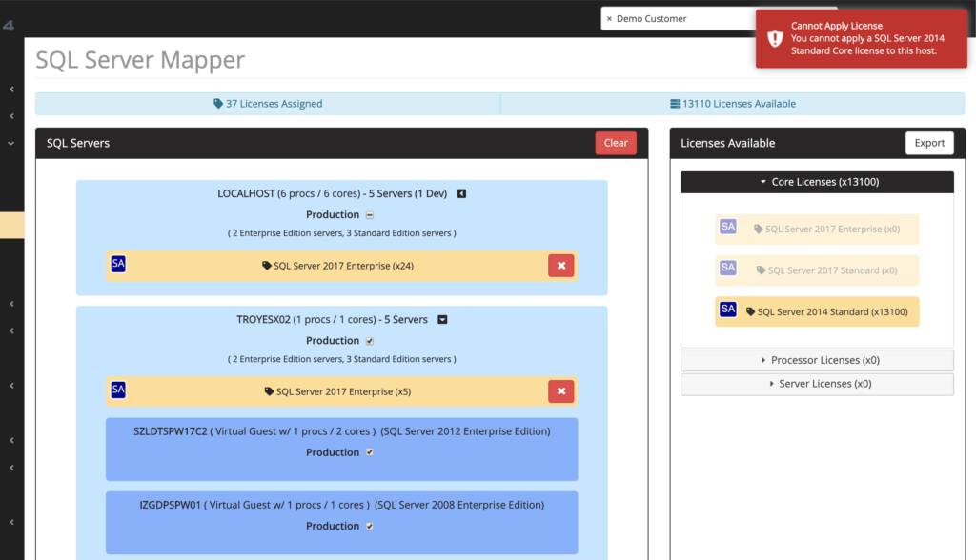Toggle the Production checkbox under LOCALHOST

click(x=367, y=214)
